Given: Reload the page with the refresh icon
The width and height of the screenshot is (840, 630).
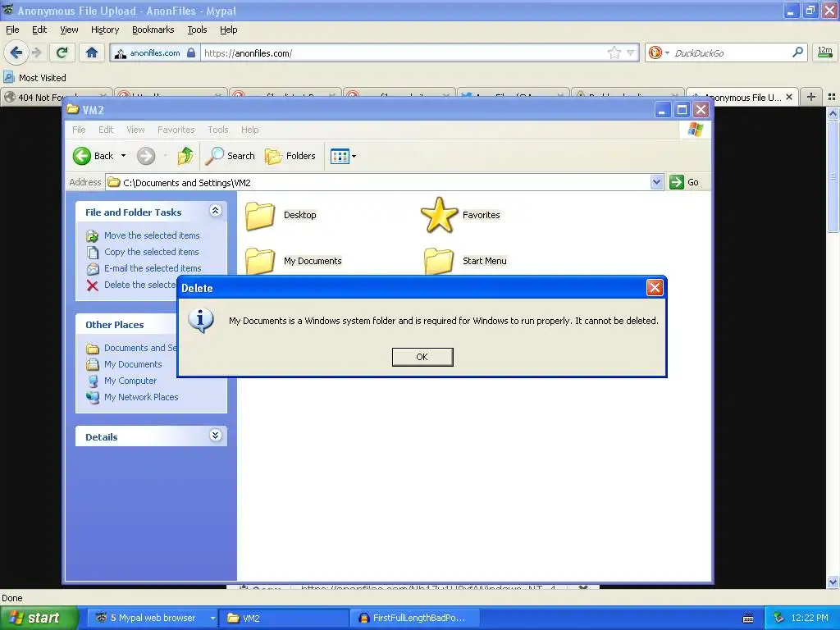Looking at the screenshot, I should coord(62,52).
